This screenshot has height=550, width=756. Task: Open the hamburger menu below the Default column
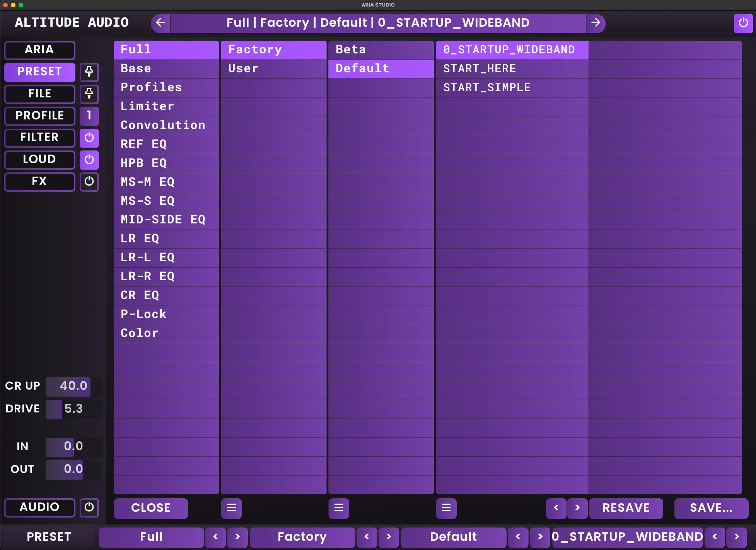point(446,508)
